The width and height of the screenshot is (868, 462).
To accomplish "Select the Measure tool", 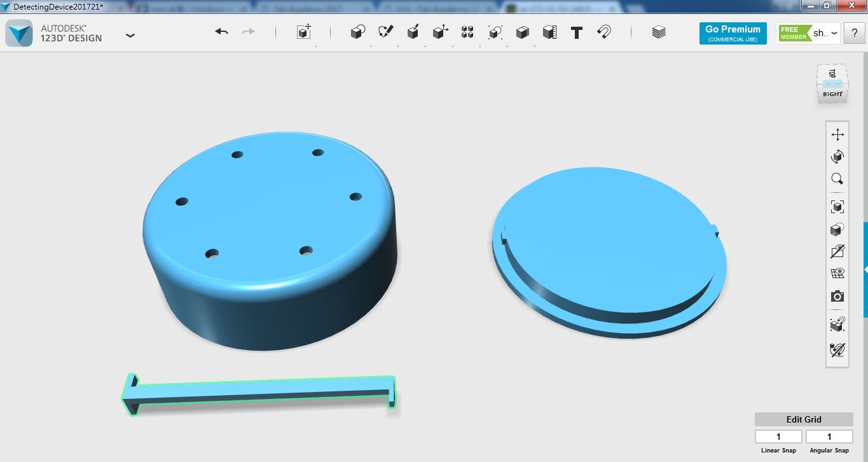I will 550,32.
